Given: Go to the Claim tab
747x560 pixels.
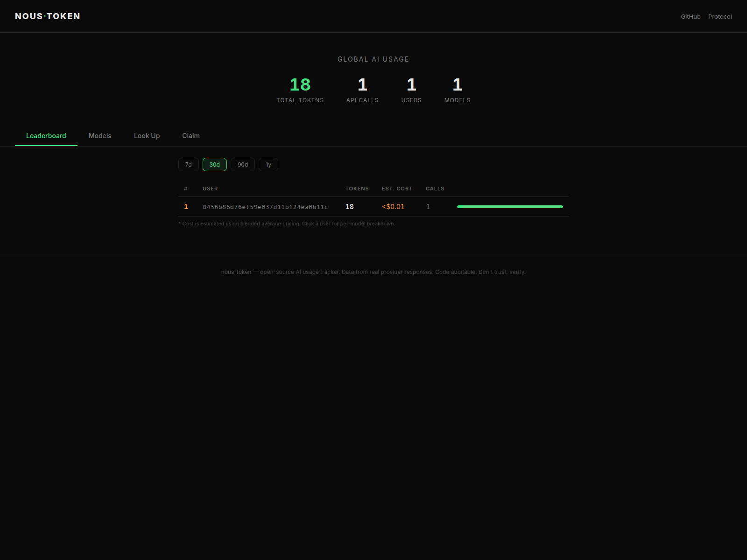Looking at the screenshot, I should pyautogui.click(x=191, y=136).
